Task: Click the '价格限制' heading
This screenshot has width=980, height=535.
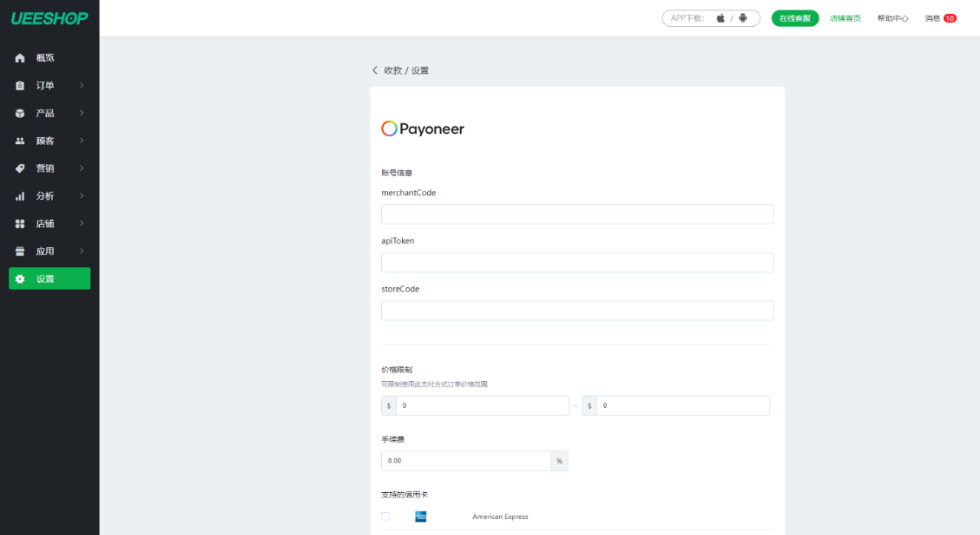Action: click(397, 370)
